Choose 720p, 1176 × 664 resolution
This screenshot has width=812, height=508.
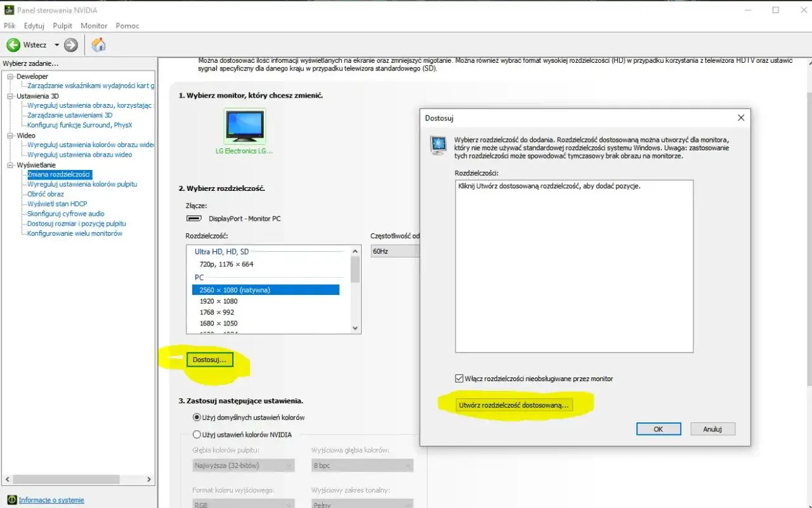click(226, 264)
